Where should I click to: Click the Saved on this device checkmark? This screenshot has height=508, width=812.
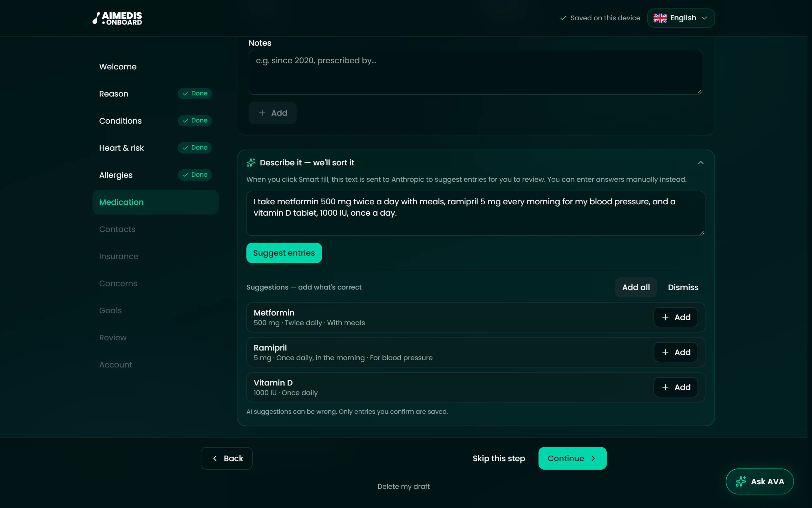tap(563, 18)
